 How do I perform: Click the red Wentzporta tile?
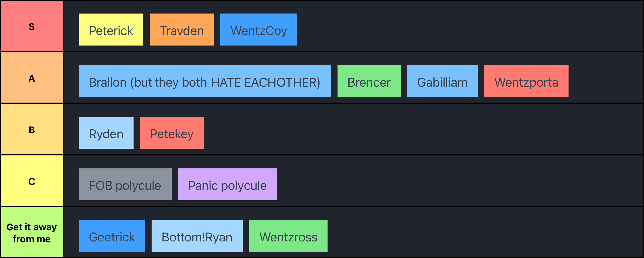point(526,81)
